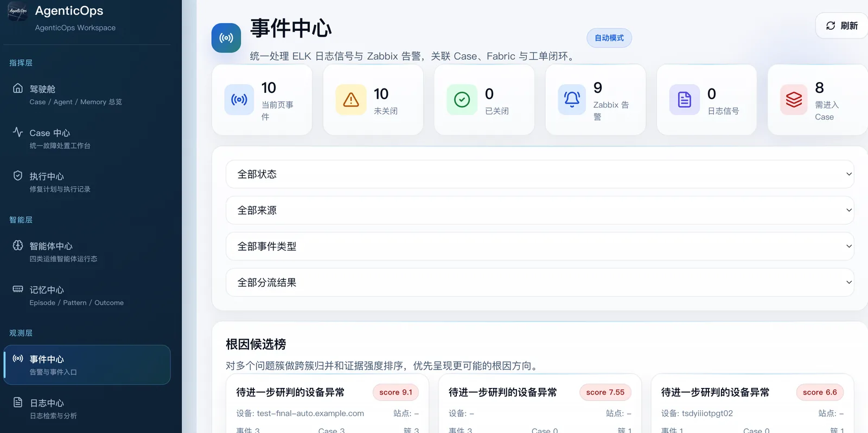Open candidate card with device tsdyiiiotpgt02
868x433 pixels.
coord(752,404)
